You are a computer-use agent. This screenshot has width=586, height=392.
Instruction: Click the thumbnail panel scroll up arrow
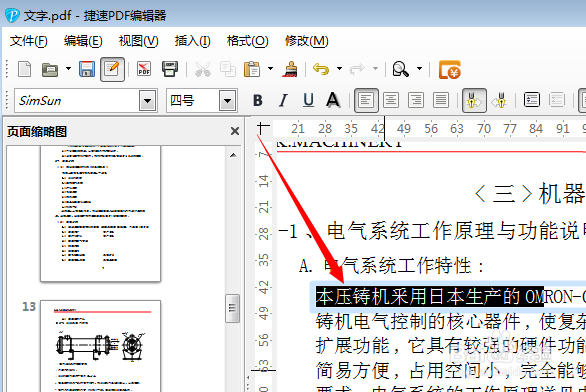click(x=233, y=155)
